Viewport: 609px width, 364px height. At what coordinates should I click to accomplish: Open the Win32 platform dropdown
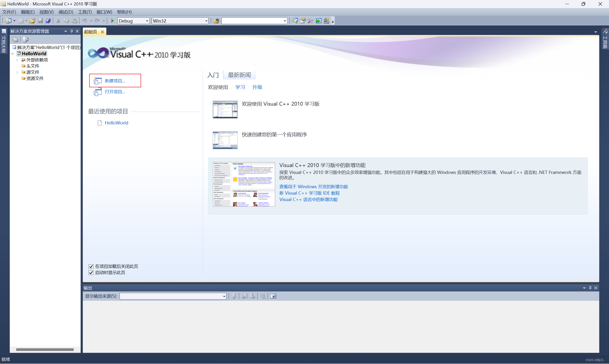tap(206, 21)
